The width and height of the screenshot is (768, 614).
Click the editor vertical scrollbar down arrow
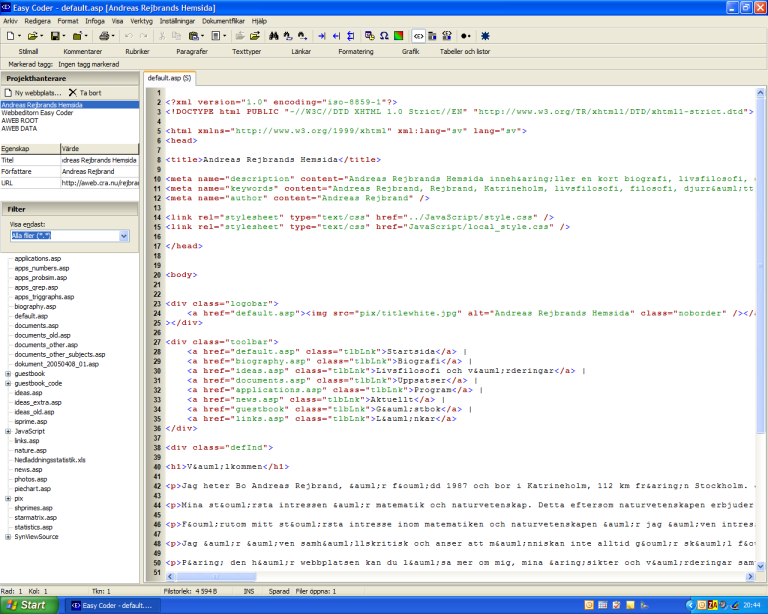[x=760, y=567]
